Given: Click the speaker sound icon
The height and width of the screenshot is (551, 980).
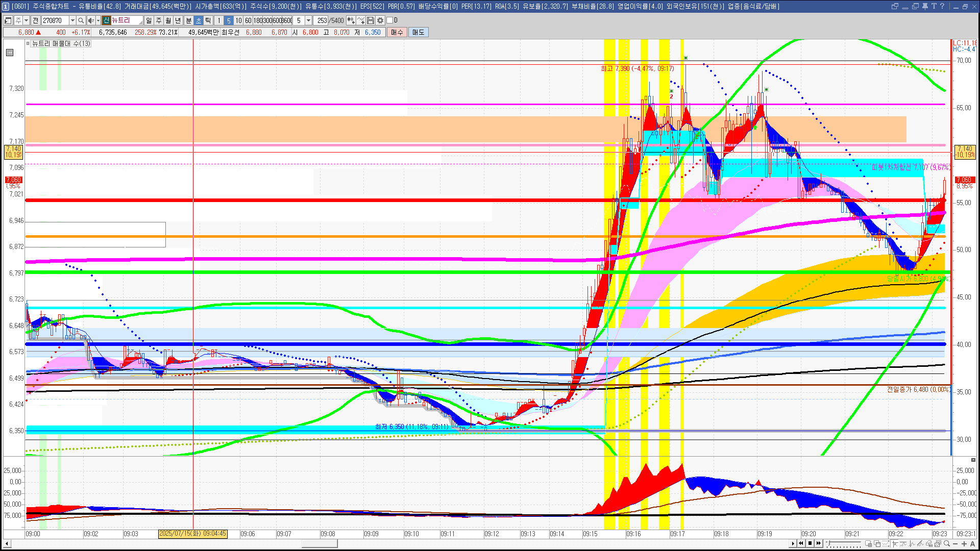Looking at the screenshot, I should coord(90,20).
